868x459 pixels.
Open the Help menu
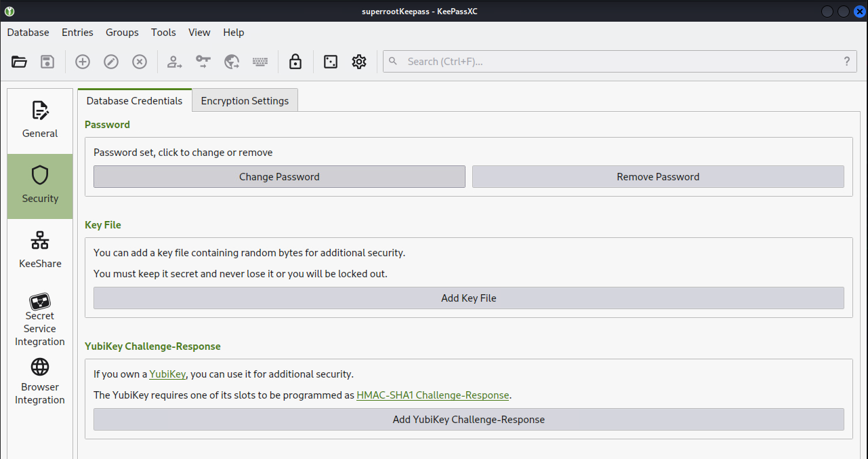click(234, 33)
